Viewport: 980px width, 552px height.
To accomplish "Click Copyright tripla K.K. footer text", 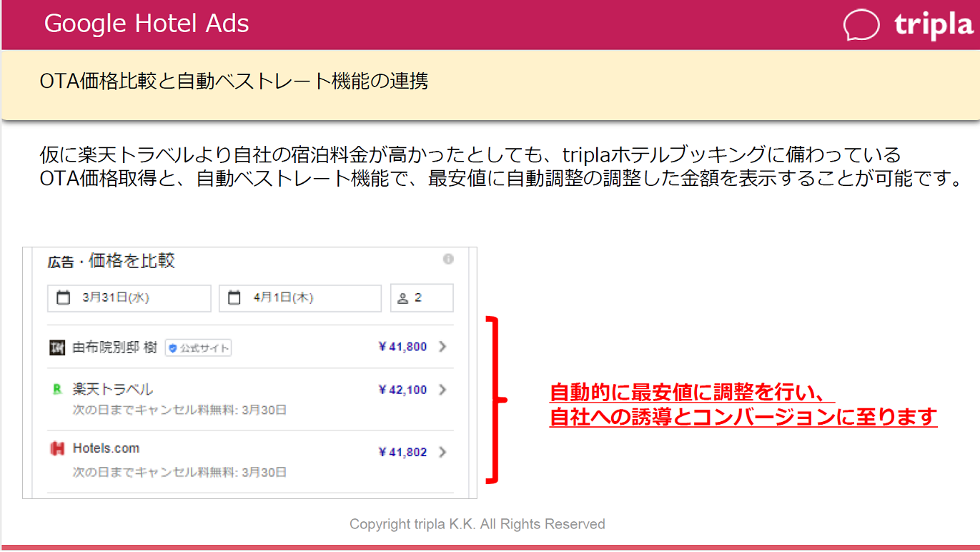I will pyautogui.click(x=477, y=524).
